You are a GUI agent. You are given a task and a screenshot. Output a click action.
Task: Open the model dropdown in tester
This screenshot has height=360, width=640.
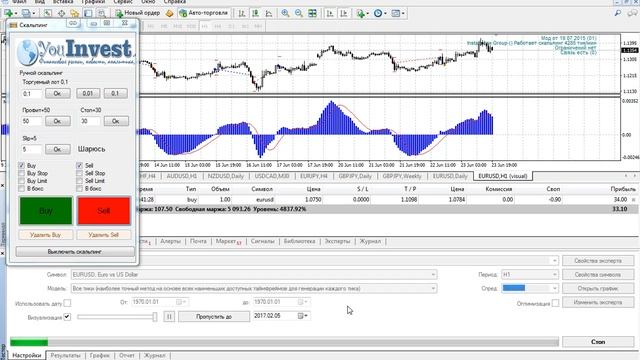click(254, 289)
